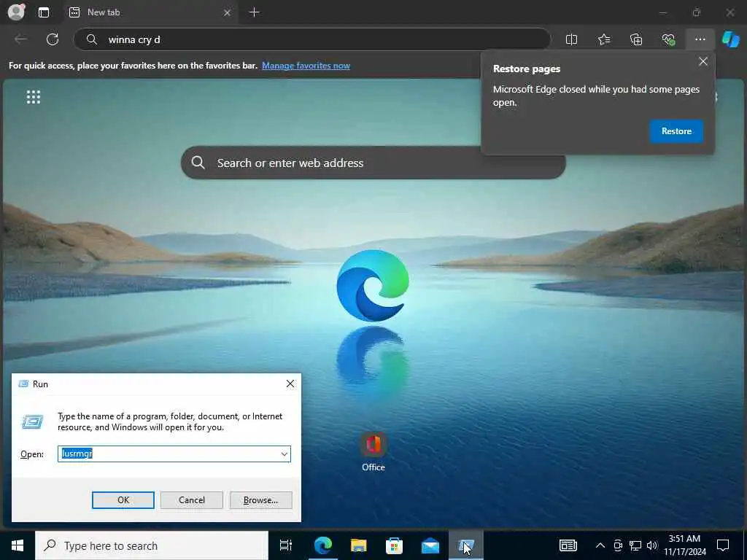Open File Explorer from the taskbar
Viewport: 747px width, 560px height.
click(358, 545)
